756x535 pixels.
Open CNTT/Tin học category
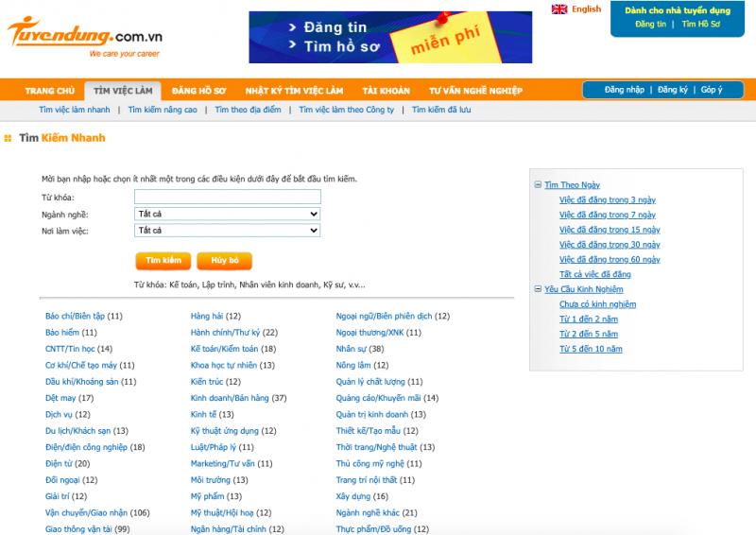(70, 349)
